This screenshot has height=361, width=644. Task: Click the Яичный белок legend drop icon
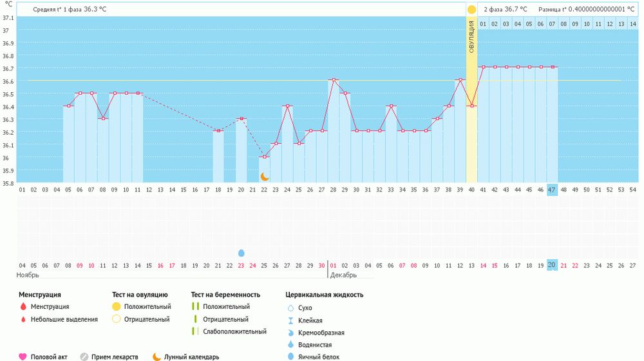pos(290,357)
